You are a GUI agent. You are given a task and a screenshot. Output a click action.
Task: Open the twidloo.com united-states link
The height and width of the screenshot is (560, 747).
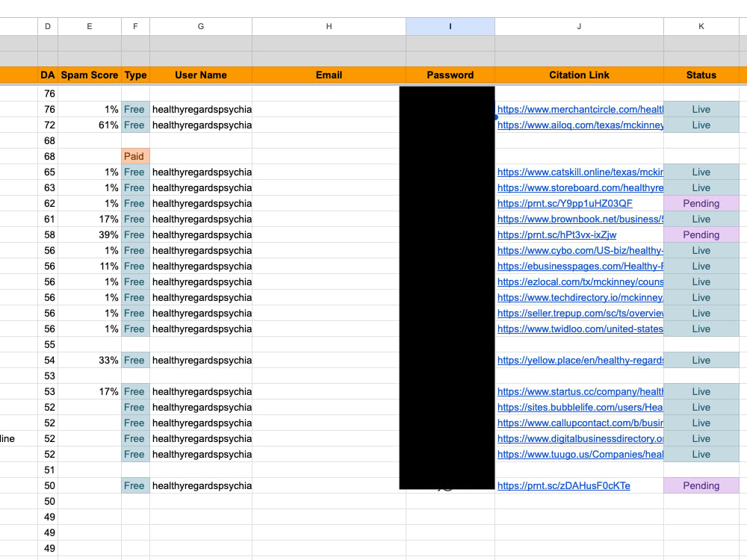click(x=580, y=329)
